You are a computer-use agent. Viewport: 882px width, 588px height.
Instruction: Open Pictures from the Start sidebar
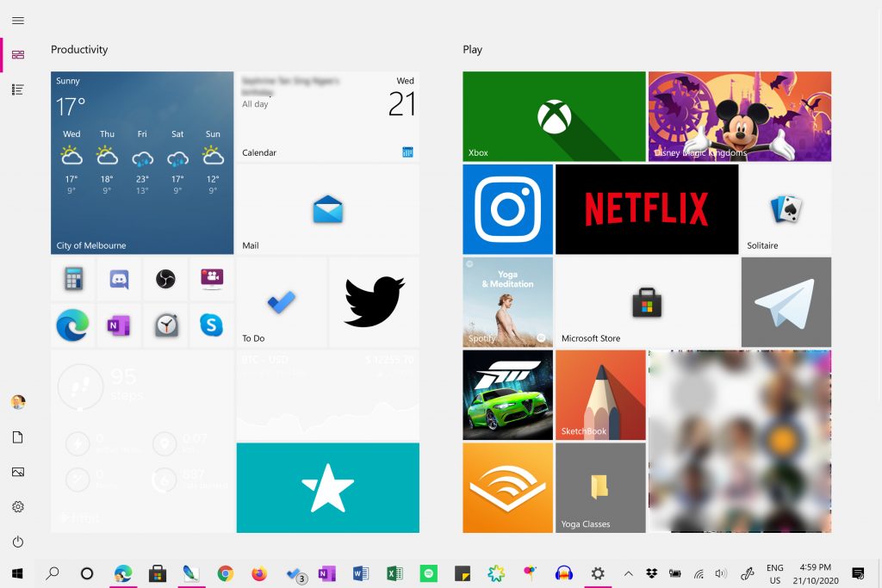(x=18, y=472)
